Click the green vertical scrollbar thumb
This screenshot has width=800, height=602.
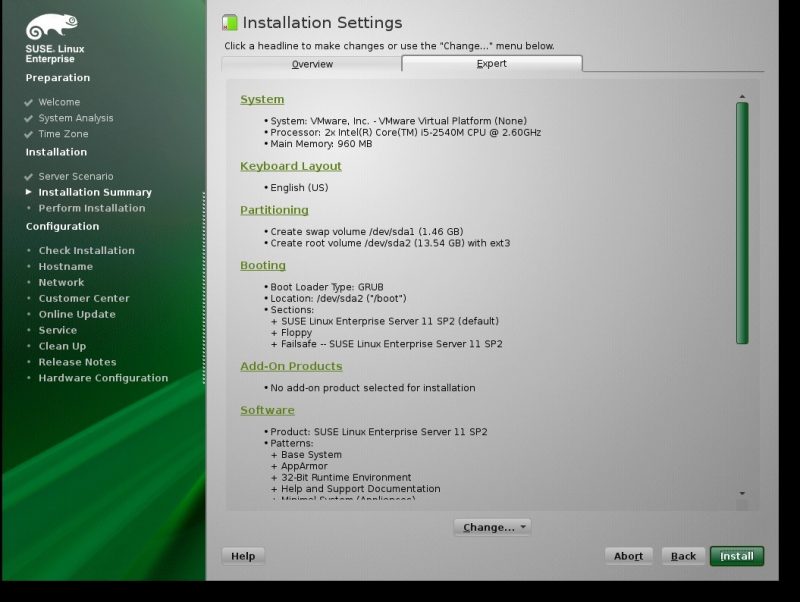click(742, 222)
